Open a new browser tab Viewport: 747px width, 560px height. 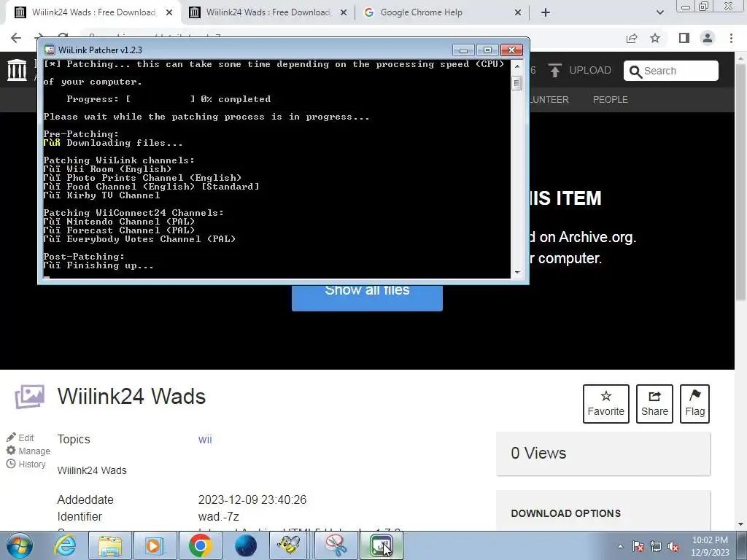546,13
